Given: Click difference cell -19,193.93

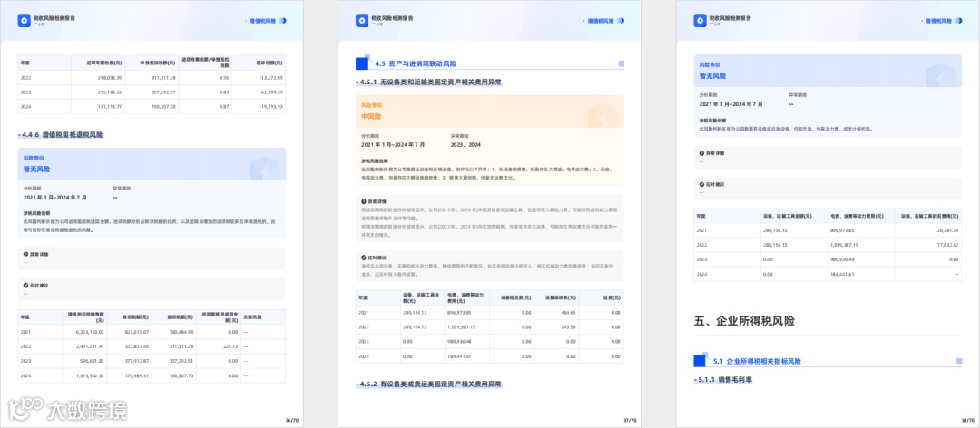Looking at the screenshot, I should 271,107.
